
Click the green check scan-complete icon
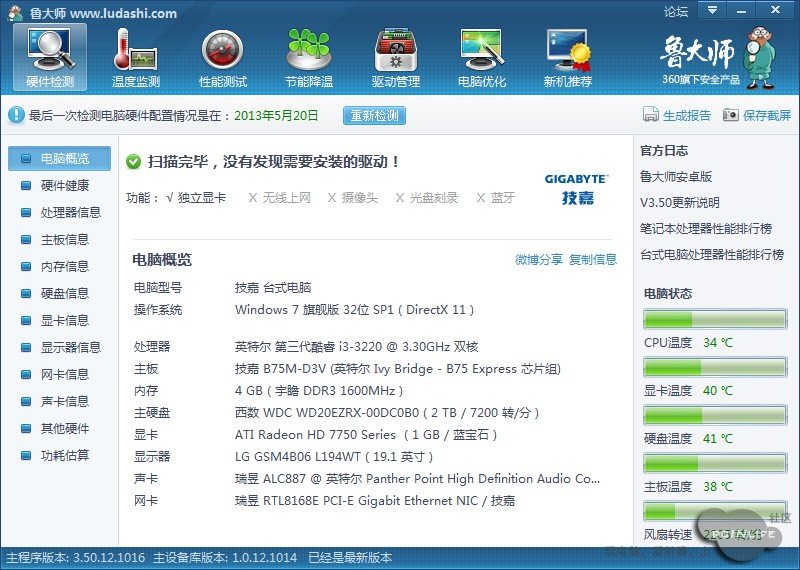click(x=133, y=162)
